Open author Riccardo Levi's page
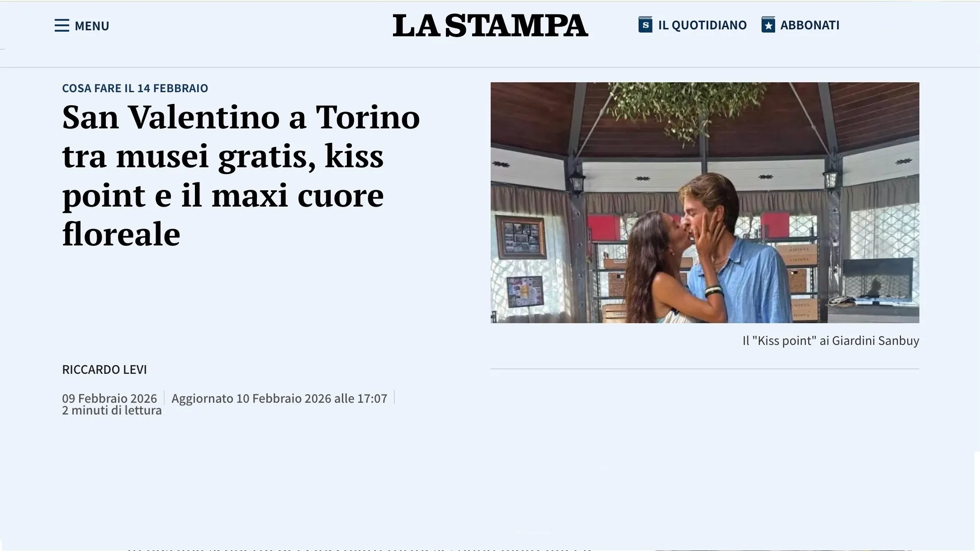The image size is (980, 551). 104,369
